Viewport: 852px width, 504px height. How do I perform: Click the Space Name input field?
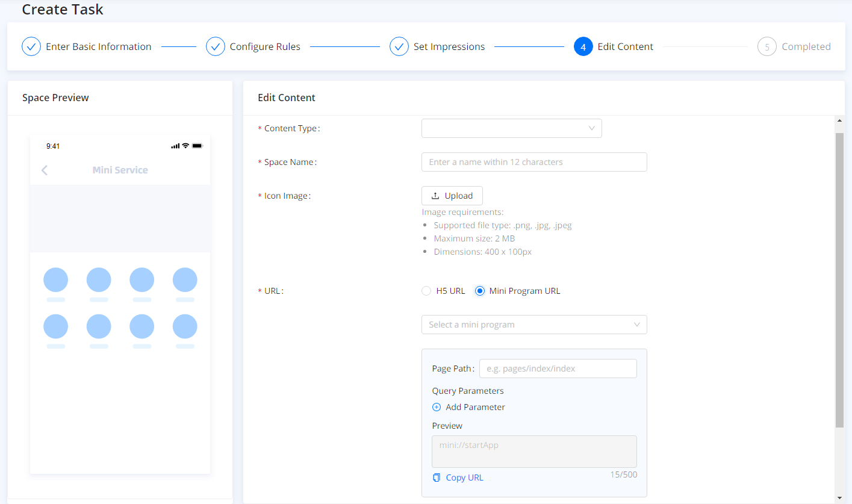(x=533, y=162)
